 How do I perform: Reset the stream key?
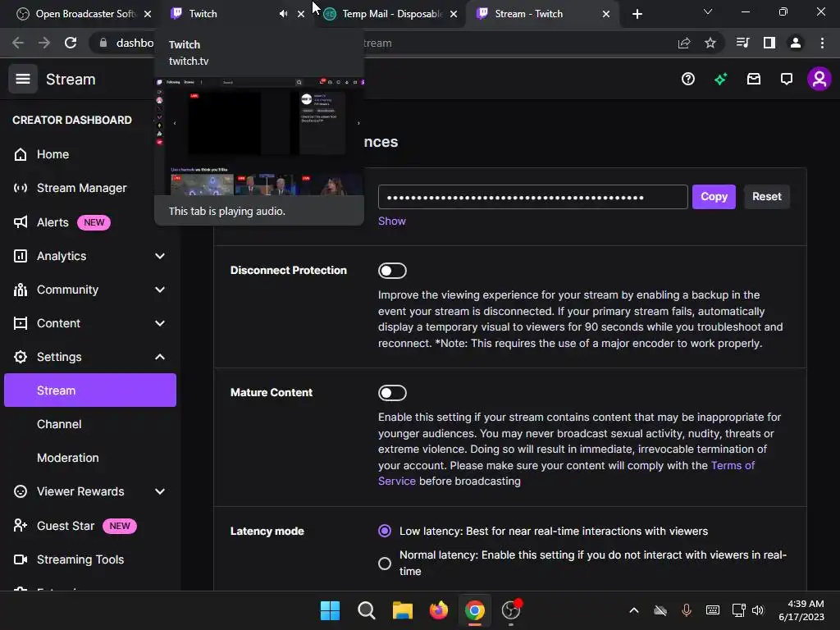coord(767,197)
